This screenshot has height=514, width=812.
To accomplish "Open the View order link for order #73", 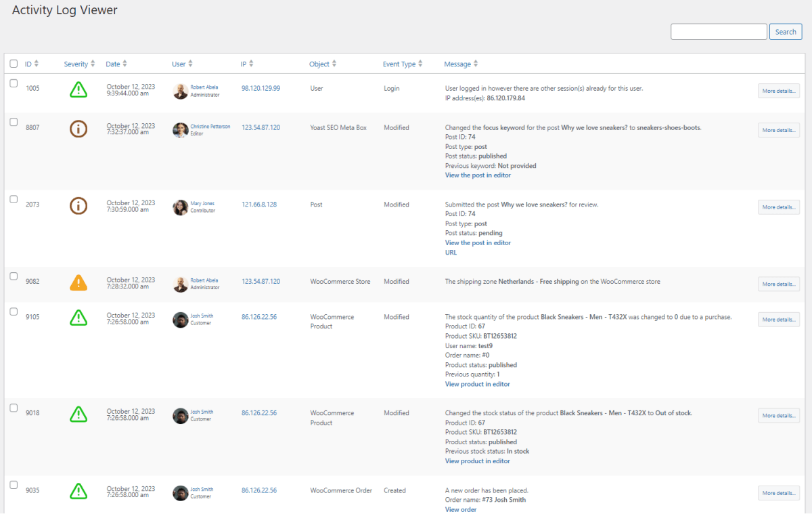I will coord(461,509).
